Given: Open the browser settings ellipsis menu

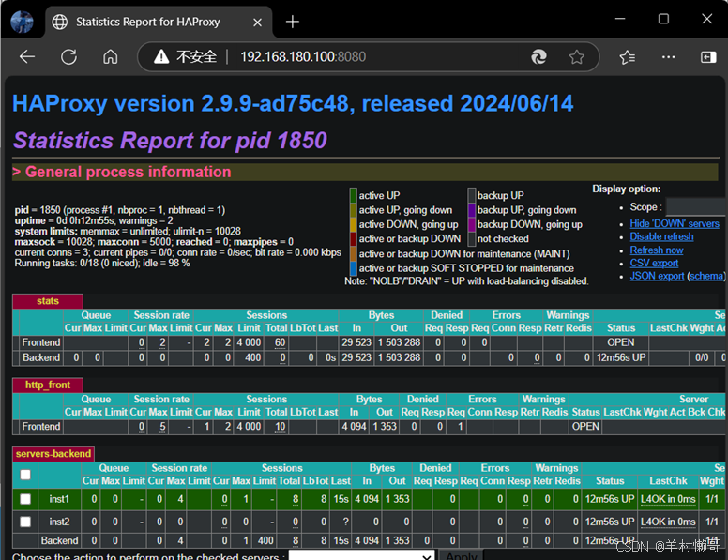Looking at the screenshot, I should pyautogui.click(x=668, y=56).
